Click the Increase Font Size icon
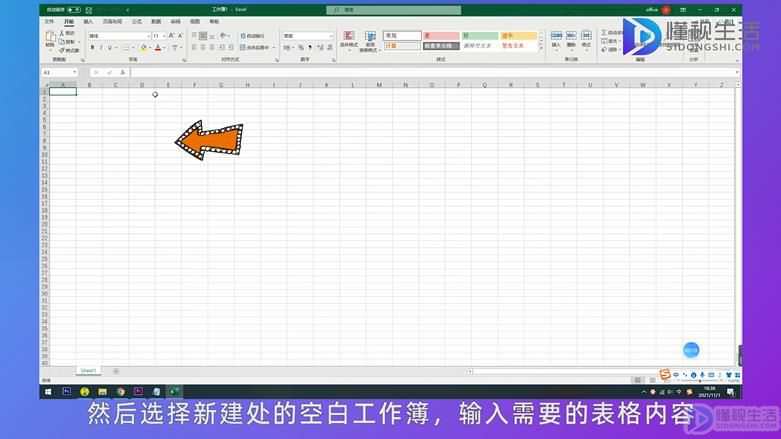781x439 pixels. click(x=171, y=36)
